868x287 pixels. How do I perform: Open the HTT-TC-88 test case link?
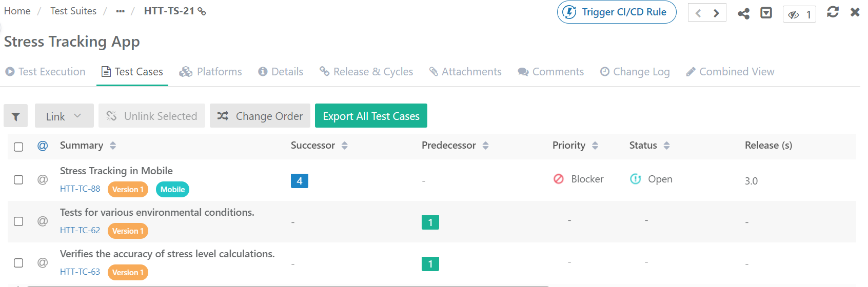click(x=80, y=189)
